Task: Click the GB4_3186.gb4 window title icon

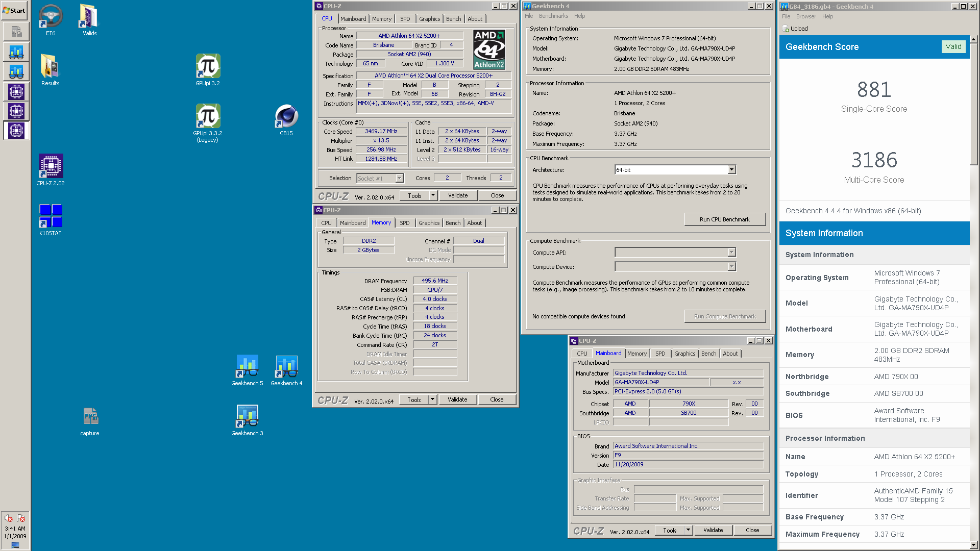Action: 785,7
